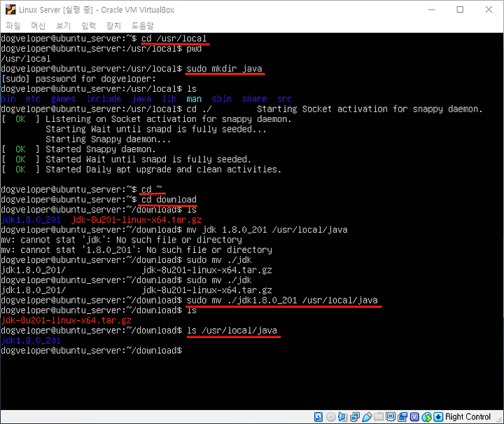
Task: Click the VirtualBox title bar app icon
Action: coord(10,10)
